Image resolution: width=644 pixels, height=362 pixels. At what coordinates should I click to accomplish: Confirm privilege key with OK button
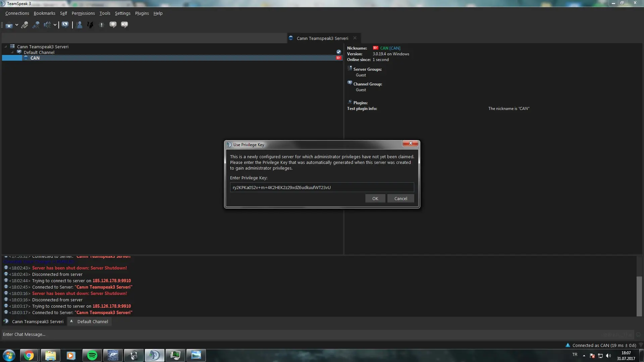point(375,198)
